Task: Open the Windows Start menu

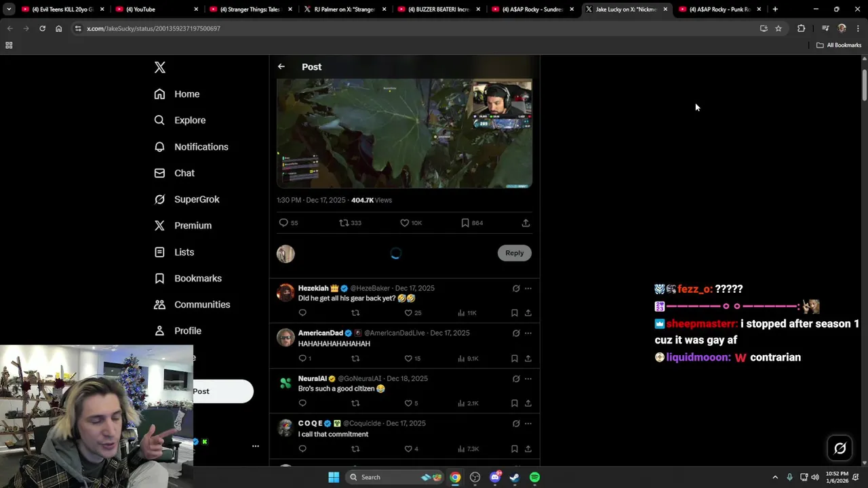Action: pos(334,477)
